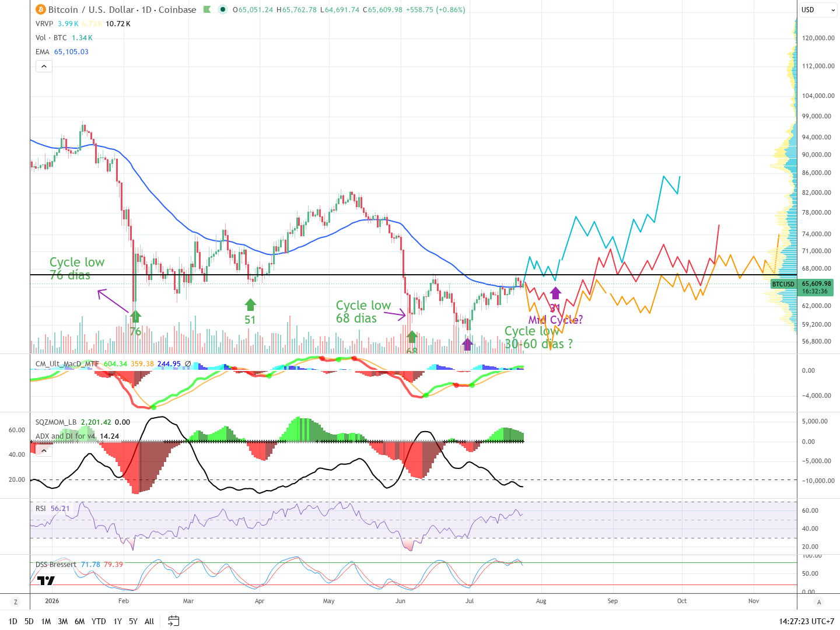Click the EMA value 65,105.03
The height and width of the screenshot is (630, 840).
pyautogui.click(x=71, y=52)
